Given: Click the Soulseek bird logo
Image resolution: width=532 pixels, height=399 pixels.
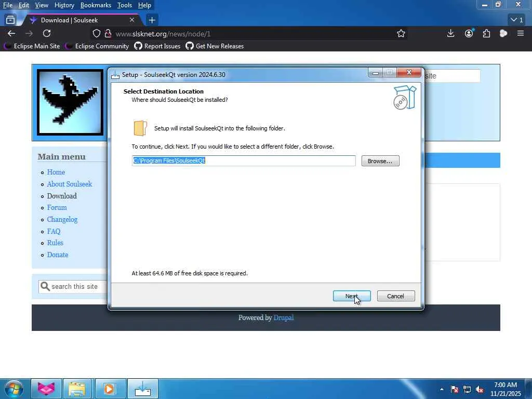Looking at the screenshot, I should pyautogui.click(x=70, y=102).
